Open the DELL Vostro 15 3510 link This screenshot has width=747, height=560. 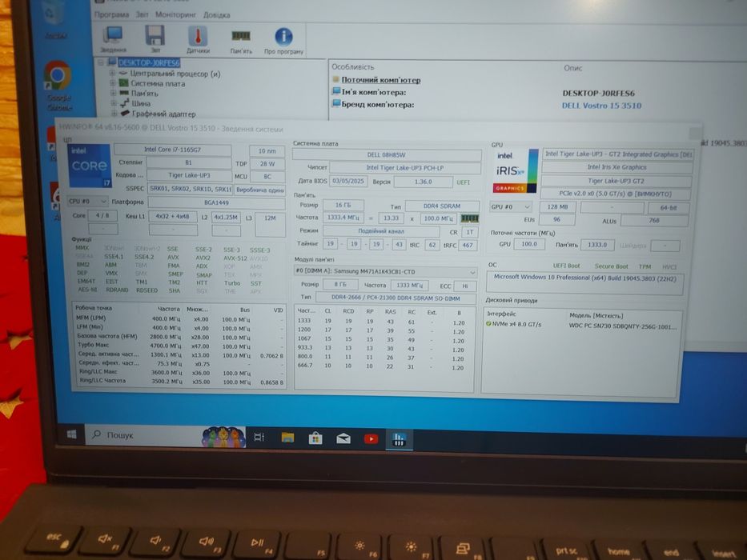pyautogui.click(x=602, y=106)
